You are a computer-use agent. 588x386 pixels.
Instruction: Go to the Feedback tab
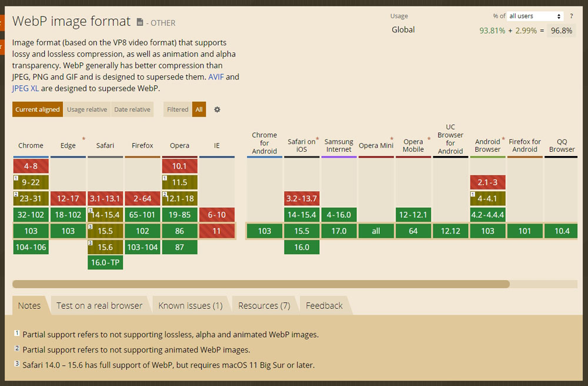pyautogui.click(x=324, y=306)
